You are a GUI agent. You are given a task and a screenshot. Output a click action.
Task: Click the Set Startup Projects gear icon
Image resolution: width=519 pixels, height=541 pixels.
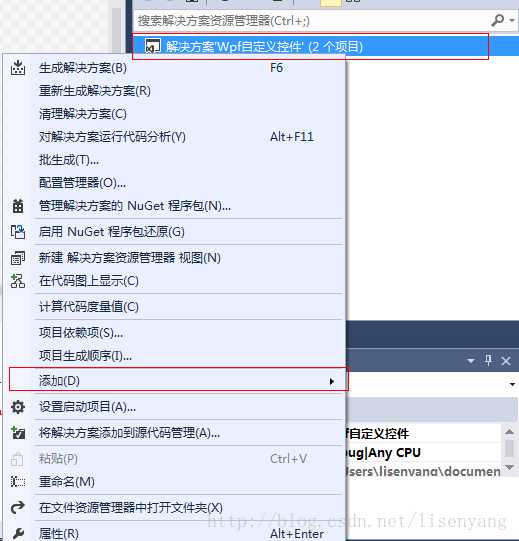pyautogui.click(x=18, y=407)
